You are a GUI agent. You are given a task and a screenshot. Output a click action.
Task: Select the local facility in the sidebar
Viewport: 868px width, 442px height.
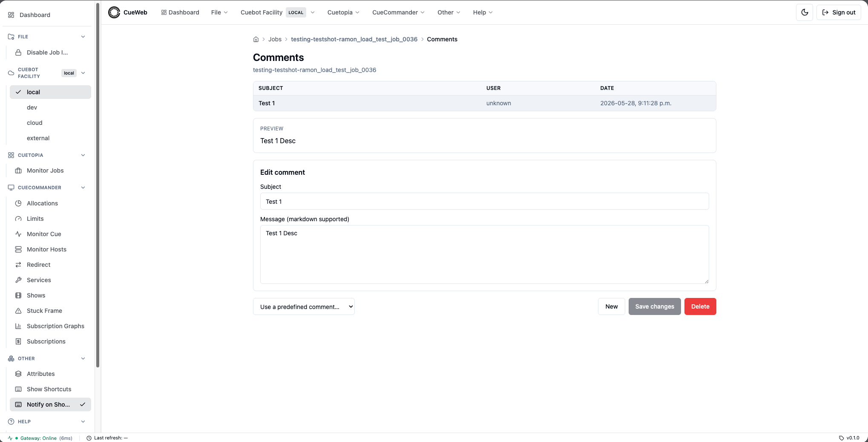50,92
